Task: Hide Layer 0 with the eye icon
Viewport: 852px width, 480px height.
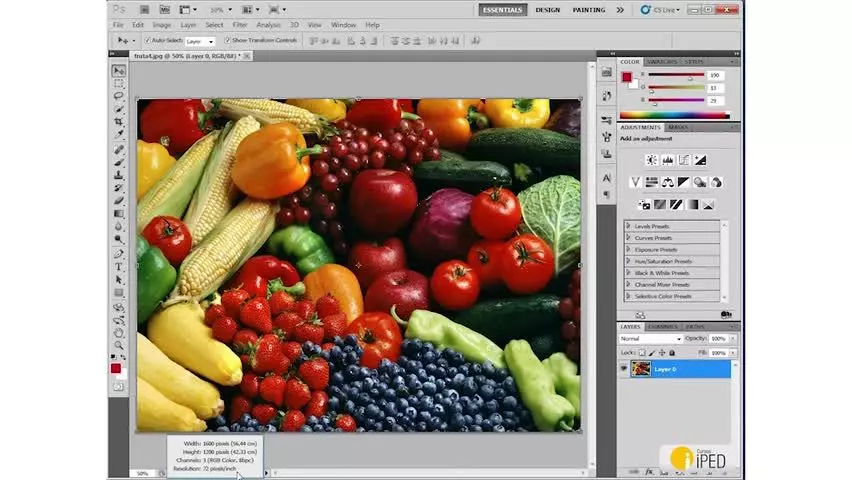Action: point(624,369)
